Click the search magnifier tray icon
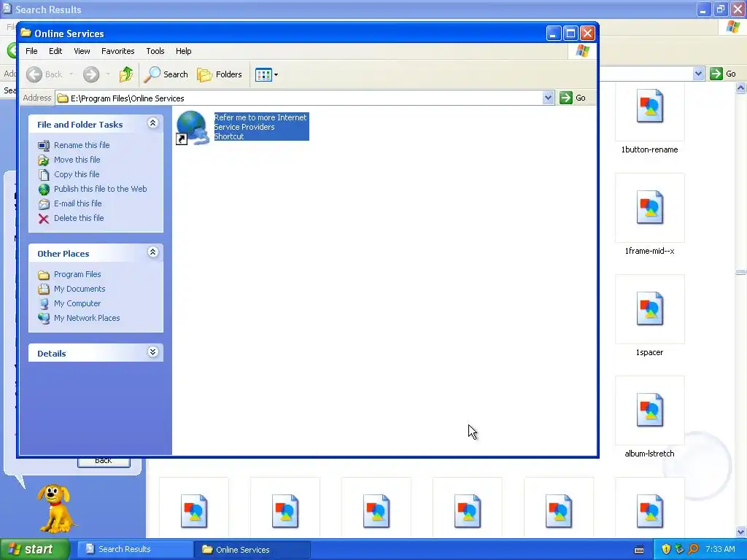This screenshot has width=747, height=560. tap(693, 549)
